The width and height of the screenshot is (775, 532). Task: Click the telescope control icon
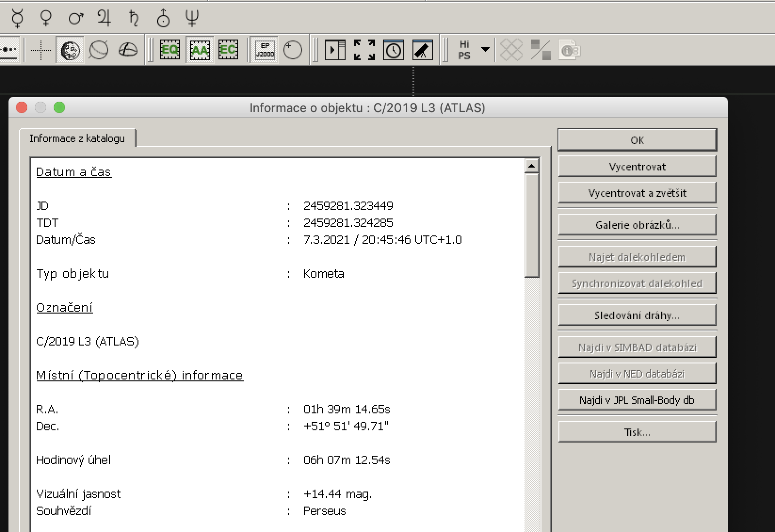pyautogui.click(x=422, y=50)
